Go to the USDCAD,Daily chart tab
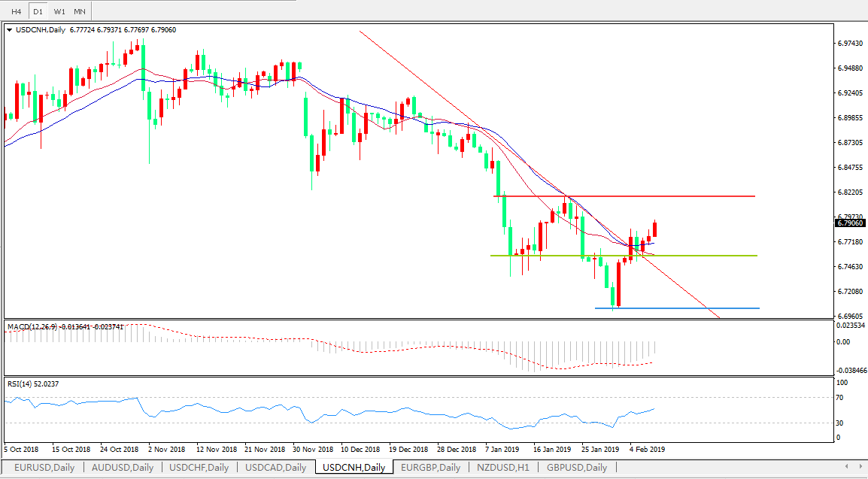Viewport: 868px width, 479px height. pyautogui.click(x=275, y=468)
